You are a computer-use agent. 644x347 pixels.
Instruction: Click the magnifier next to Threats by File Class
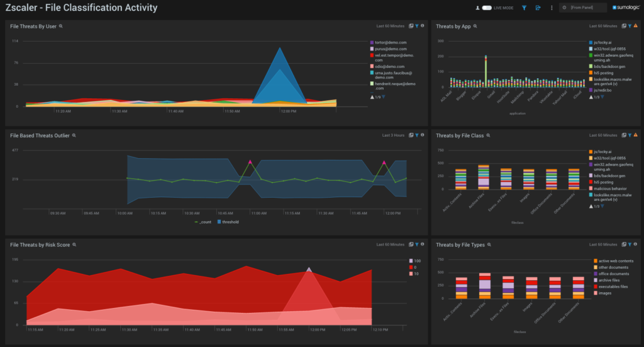(488, 135)
